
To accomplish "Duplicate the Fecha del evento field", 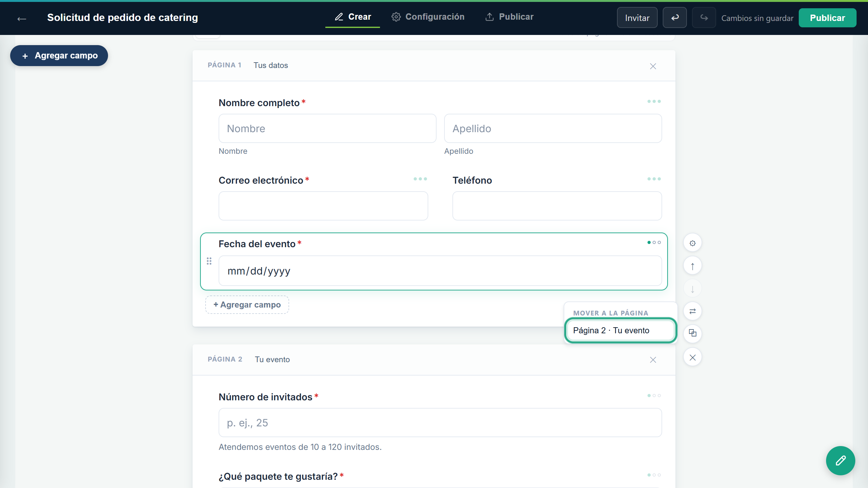I will point(692,333).
